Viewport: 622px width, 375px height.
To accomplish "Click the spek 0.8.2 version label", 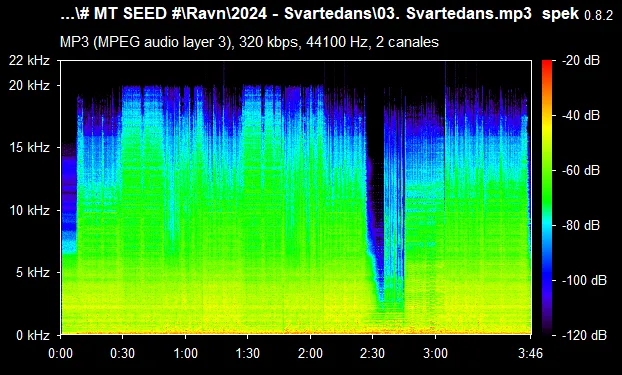I will pyautogui.click(x=577, y=15).
